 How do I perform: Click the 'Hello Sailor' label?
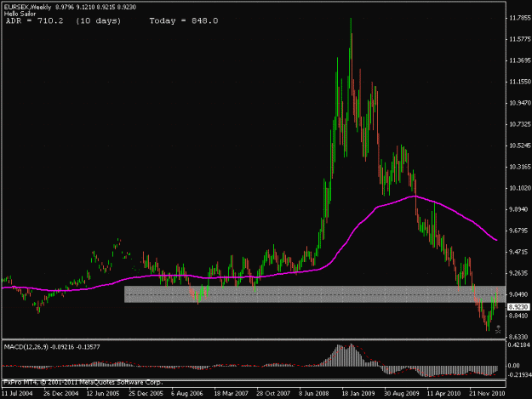20,14
